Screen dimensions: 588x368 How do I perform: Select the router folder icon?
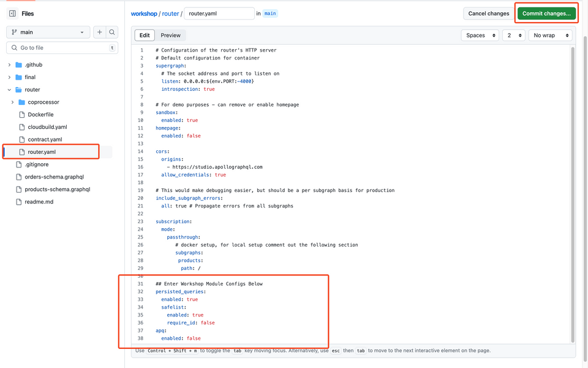point(19,90)
